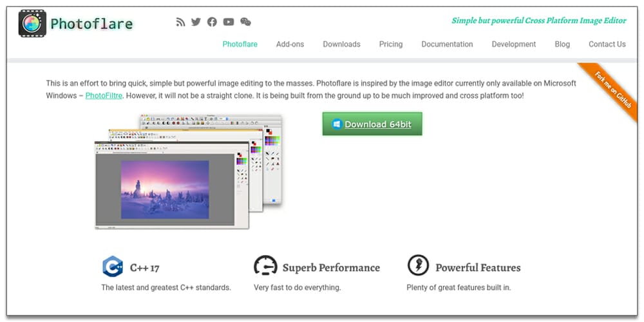Click the Powerful Features heading
The width and height of the screenshot is (644, 322).
[x=478, y=268]
